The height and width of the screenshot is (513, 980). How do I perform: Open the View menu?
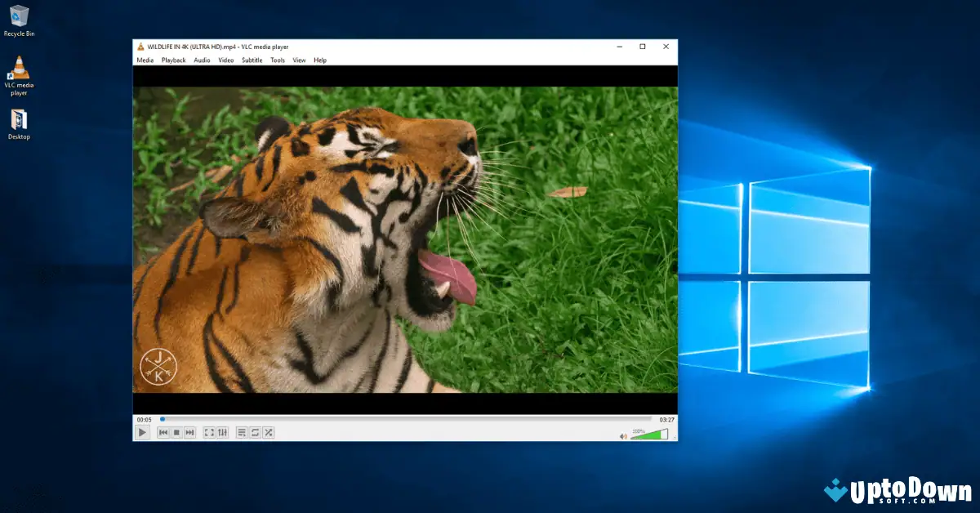click(x=298, y=60)
